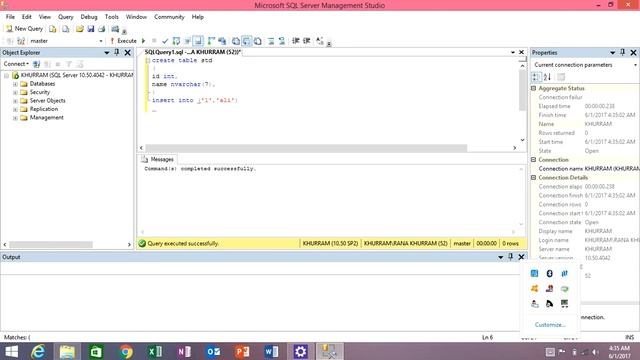640x360 pixels.
Task: Open the Edit menu
Action: (x=27, y=17)
